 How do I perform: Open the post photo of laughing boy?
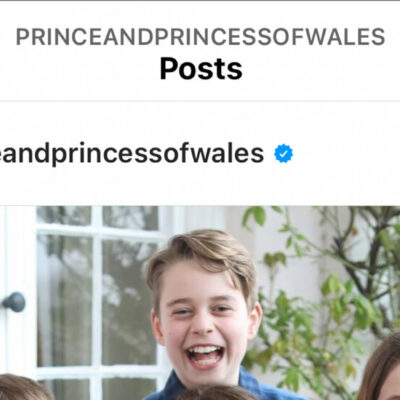pos(200,303)
